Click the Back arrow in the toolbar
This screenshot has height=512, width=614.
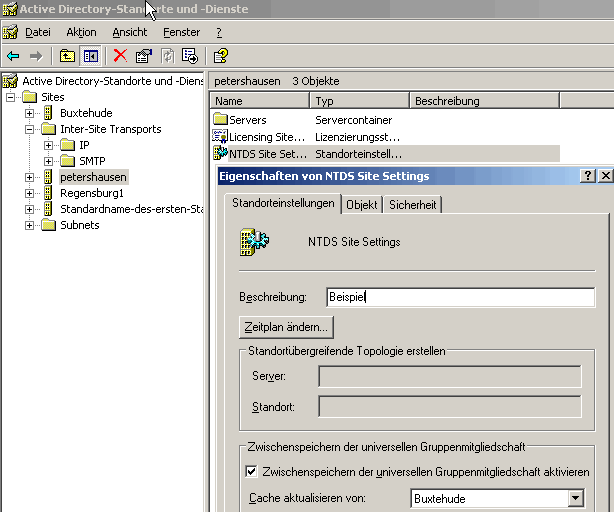pyautogui.click(x=13, y=56)
